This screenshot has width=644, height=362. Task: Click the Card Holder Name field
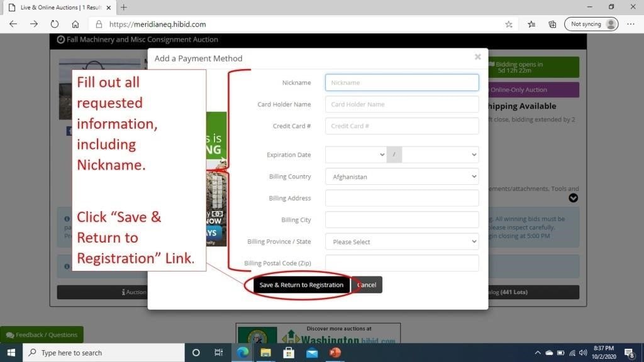click(402, 104)
